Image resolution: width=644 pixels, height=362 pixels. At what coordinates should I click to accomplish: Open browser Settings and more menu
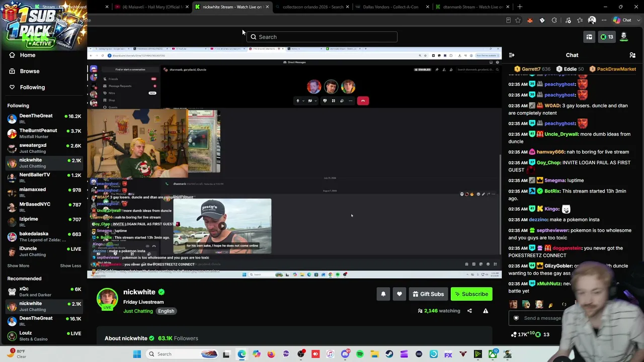click(x=604, y=20)
